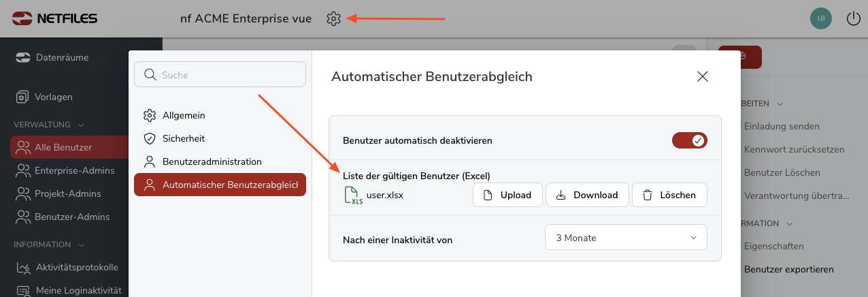The height and width of the screenshot is (297, 868).
Task: Close the Automatischer Benutzerabgleich dialog
Action: 703,76
